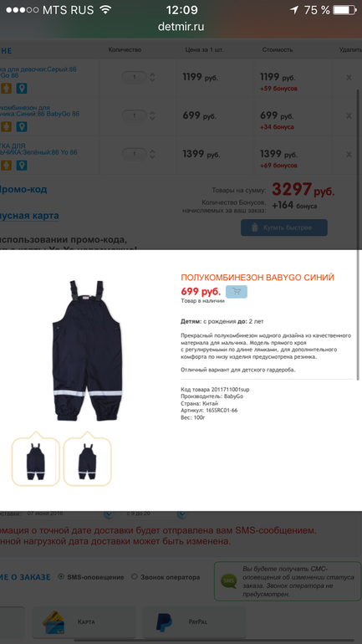362x644 pixels.
Task: Open the delivery time range dropdown
Action: point(181,514)
